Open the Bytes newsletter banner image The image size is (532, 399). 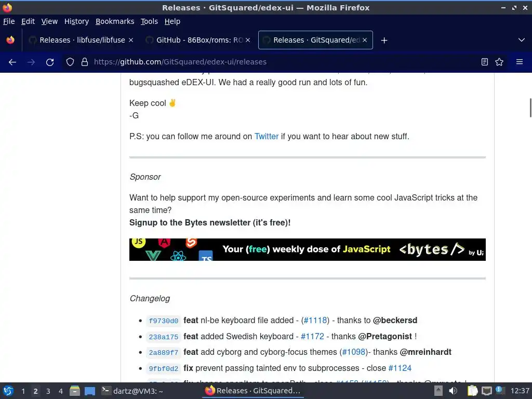(308, 250)
